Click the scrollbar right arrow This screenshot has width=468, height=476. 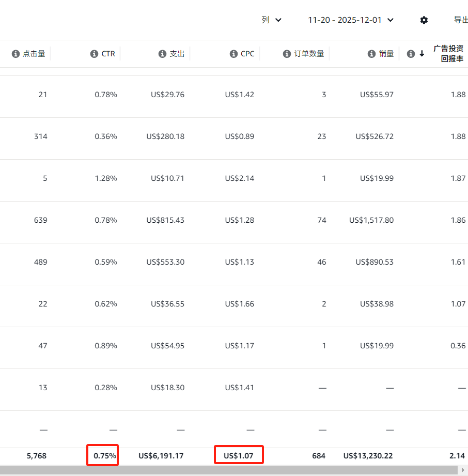[x=463, y=470]
